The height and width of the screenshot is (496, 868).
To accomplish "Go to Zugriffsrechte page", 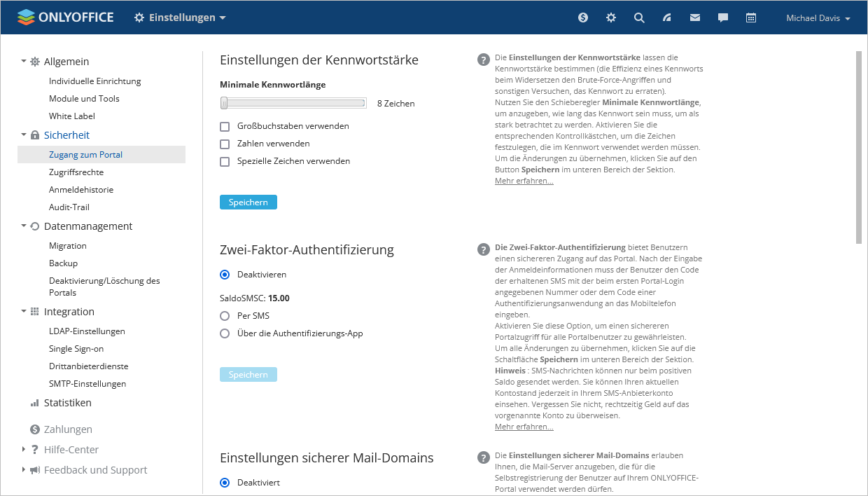I will coord(76,172).
